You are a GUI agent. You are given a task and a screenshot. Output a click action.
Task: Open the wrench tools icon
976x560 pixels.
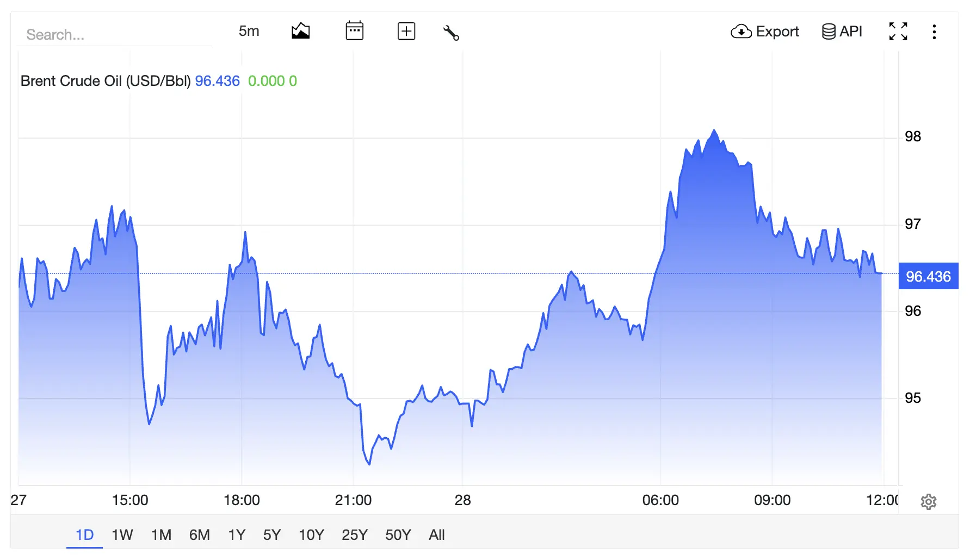(x=451, y=33)
